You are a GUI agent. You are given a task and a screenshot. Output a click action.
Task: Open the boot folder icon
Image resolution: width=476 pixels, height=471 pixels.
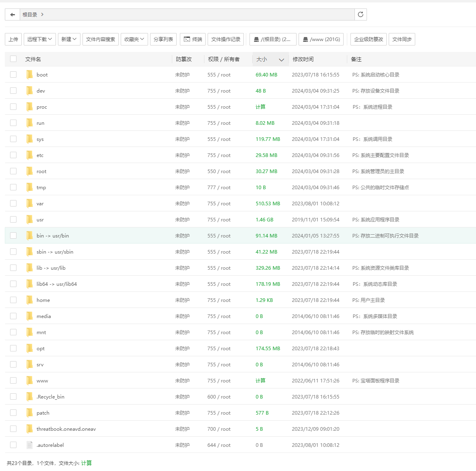[29, 75]
